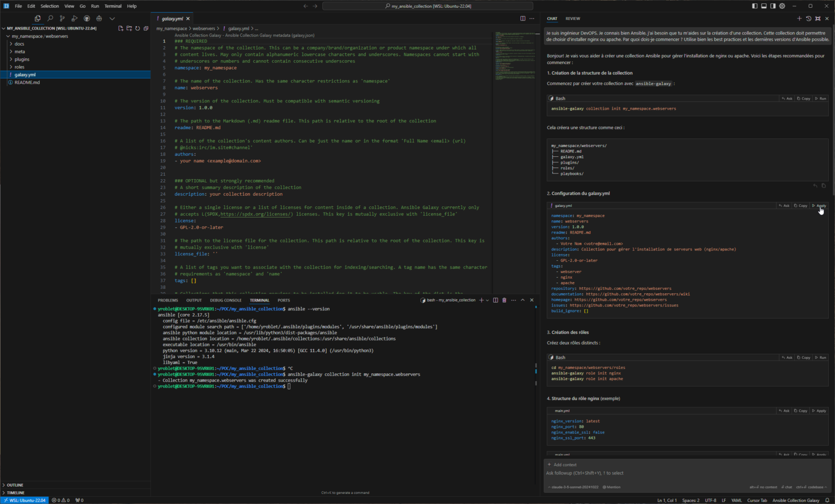Click the New File icon in Explorer
Image resolution: width=835 pixels, height=504 pixels.
pyautogui.click(x=121, y=28)
